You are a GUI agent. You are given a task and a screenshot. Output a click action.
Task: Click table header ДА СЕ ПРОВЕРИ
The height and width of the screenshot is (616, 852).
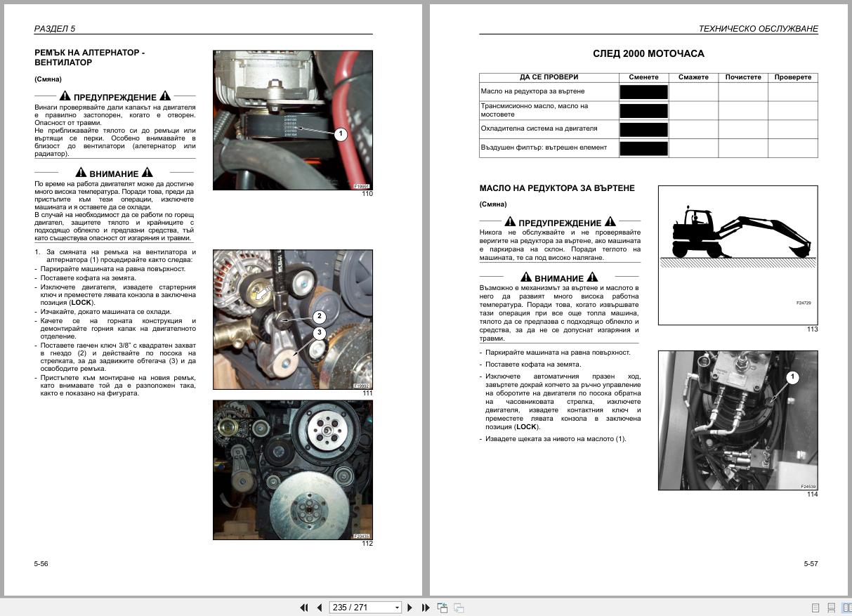(x=549, y=77)
